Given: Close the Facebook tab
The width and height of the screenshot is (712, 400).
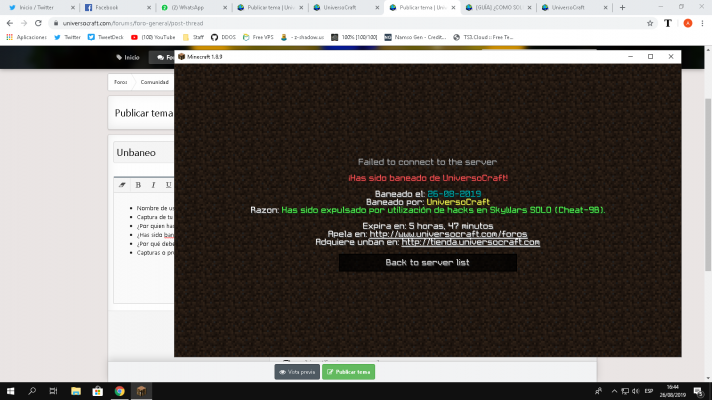Looking at the screenshot, I should pyautogui.click(x=149, y=8).
